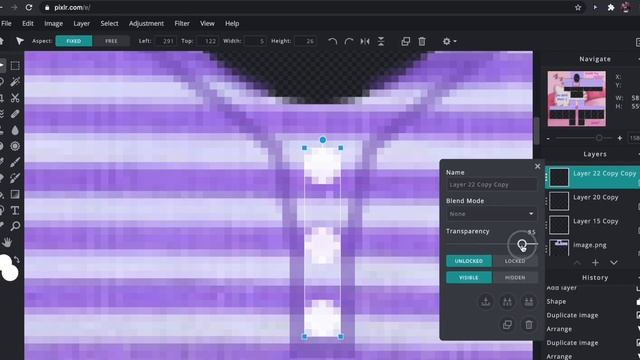Click the Arrange arrow tool icon in options bar
The width and height of the screenshot is (640, 360).
(x=20, y=41)
